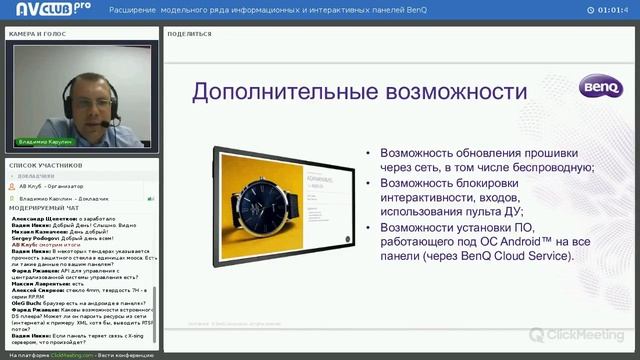Click the elapsed time 01:01:4
Screen dimensions: 640x360
(613, 10)
